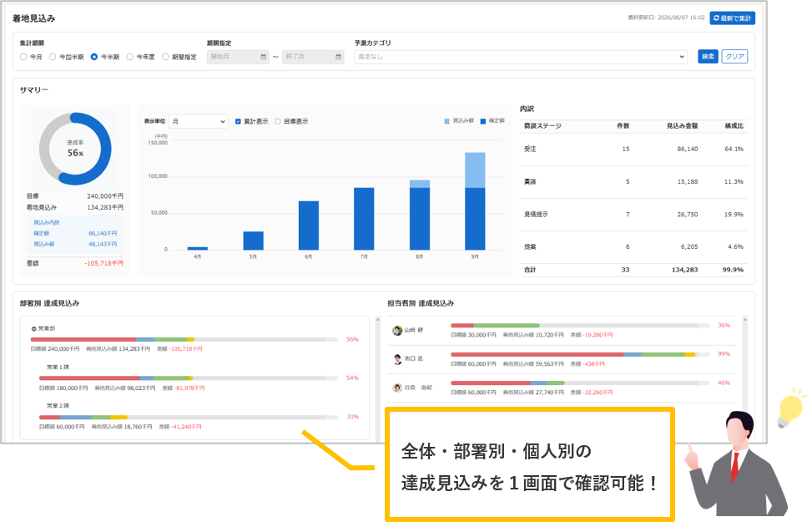Image resolution: width=812 pixels, height=522 pixels.
Task: Click 谷倉 由紀's avatar icon
Action: point(397,388)
